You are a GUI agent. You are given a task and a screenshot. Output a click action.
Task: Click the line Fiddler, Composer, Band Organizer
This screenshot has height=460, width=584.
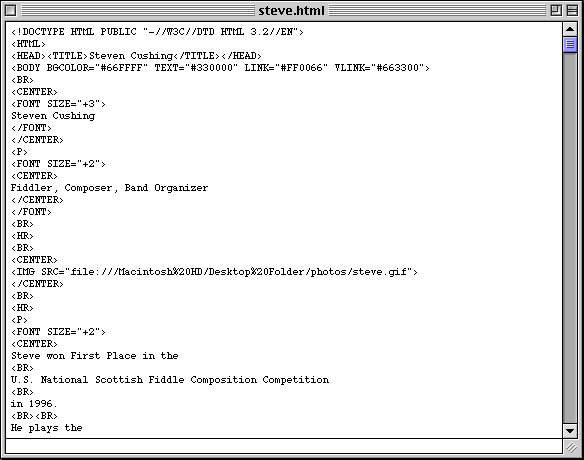pos(110,188)
